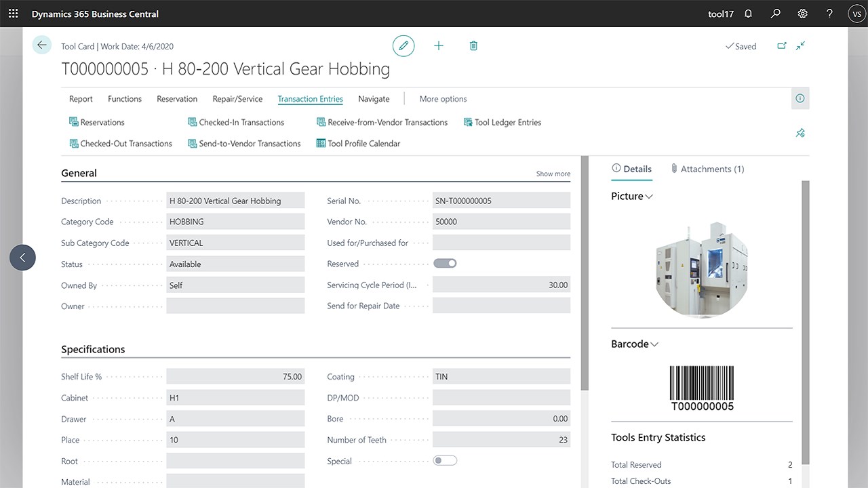Open page in new window icon

tap(782, 46)
